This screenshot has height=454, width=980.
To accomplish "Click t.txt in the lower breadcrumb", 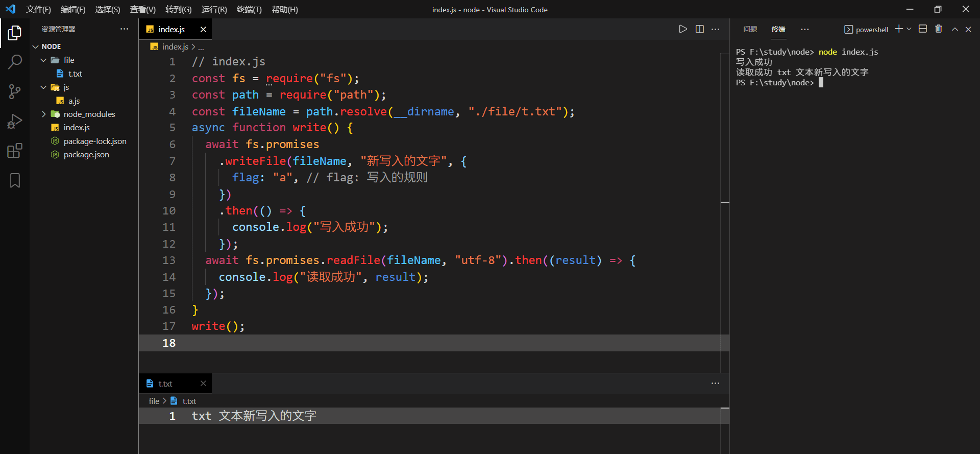I will tap(189, 401).
